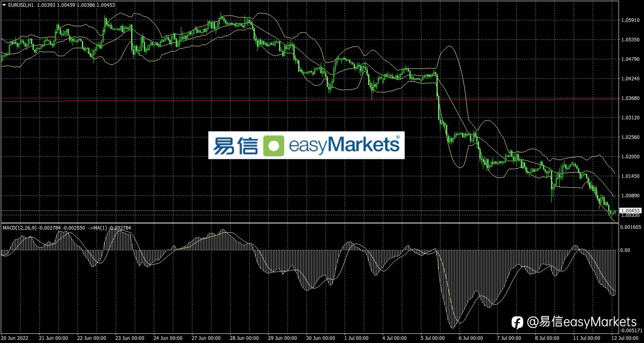Click the EURUSD,H1 chart title
Image resolution: width=644 pixels, height=343 pixels.
tap(21, 5)
